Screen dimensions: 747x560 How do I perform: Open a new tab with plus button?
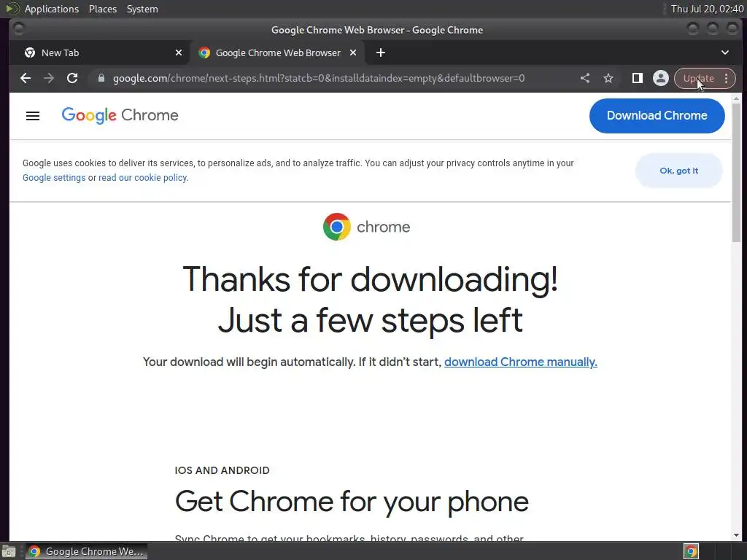pyautogui.click(x=381, y=52)
